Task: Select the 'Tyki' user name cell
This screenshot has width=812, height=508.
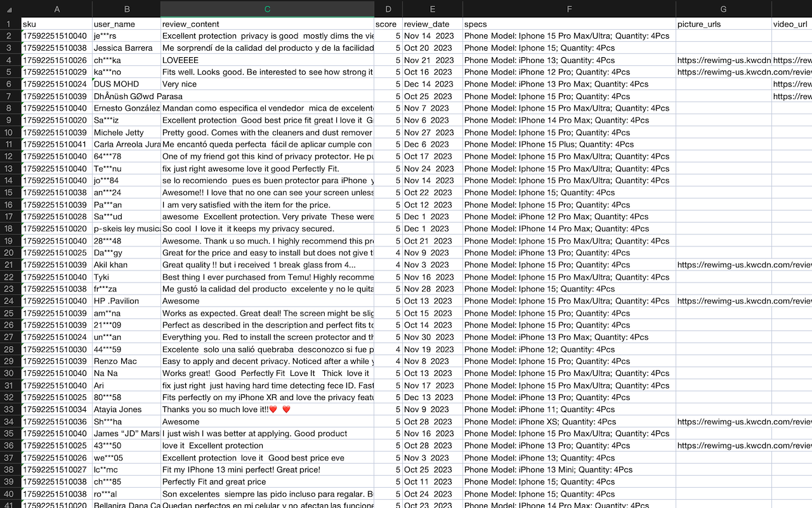Action: click(126, 277)
